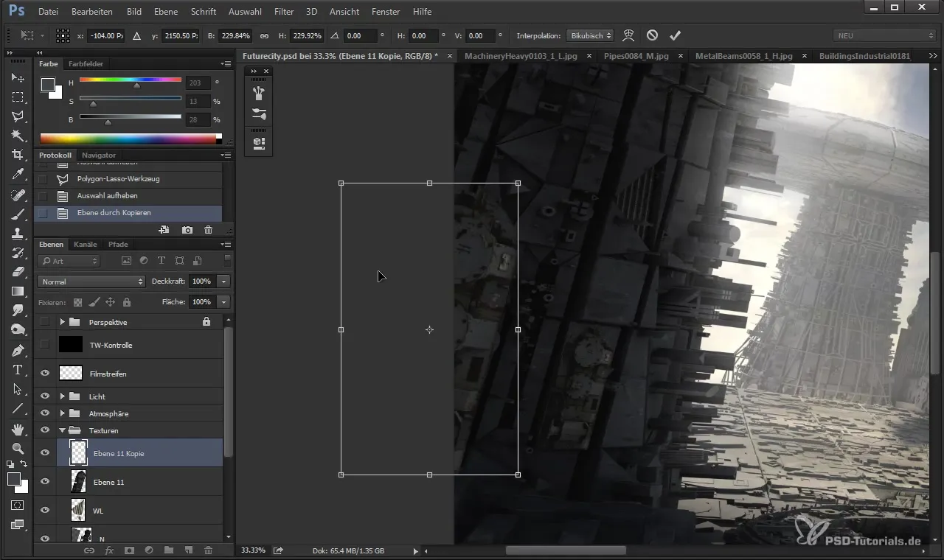Commit the transform with the checkmark
The height and width of the screenshot is (560, 944).
(x=675, y=35)
